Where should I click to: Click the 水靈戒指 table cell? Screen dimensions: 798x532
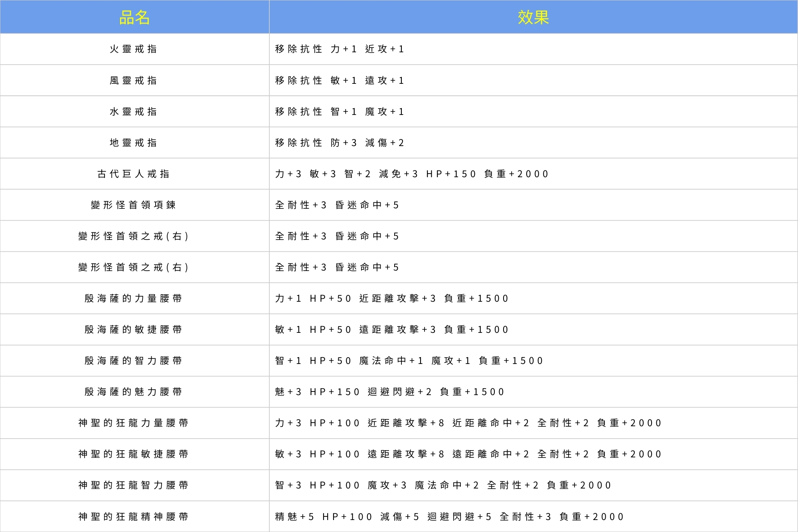coord(134,111)
